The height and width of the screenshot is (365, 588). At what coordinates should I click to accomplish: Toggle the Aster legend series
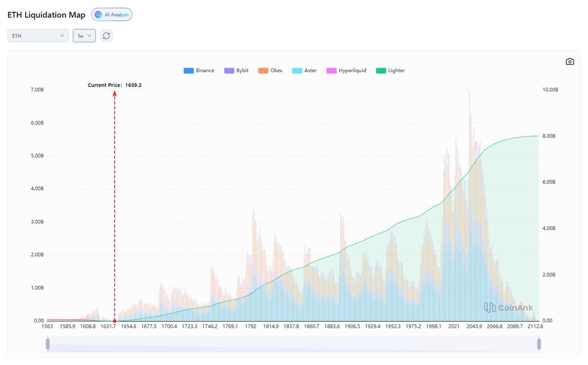click(x=304, y=71)
